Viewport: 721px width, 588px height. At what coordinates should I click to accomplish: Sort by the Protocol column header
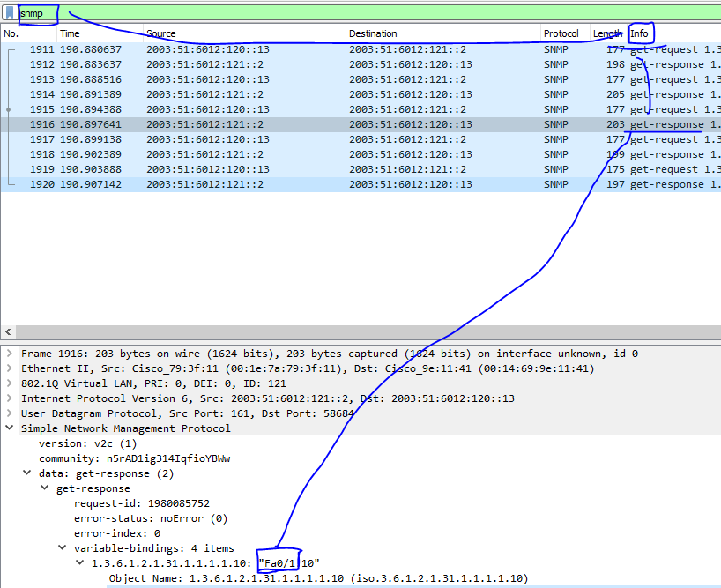565,33
